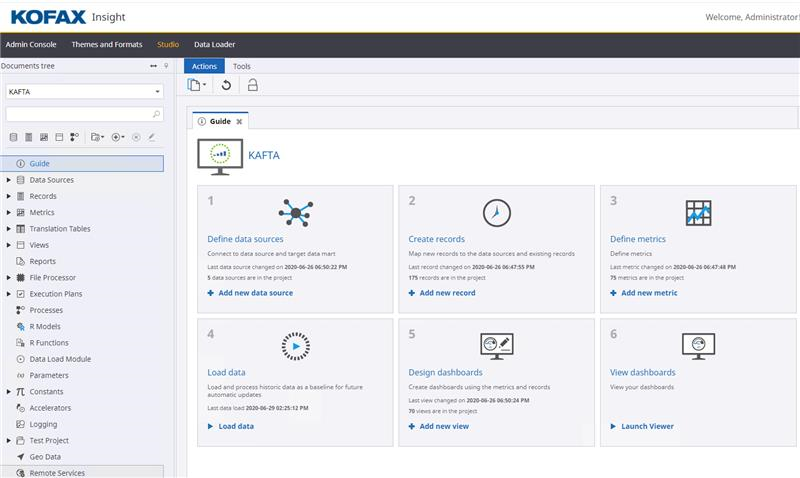This screenshot has height=478, width=800.
Task: Expand the Execution Plans tree node
Action: click(9, 294)
